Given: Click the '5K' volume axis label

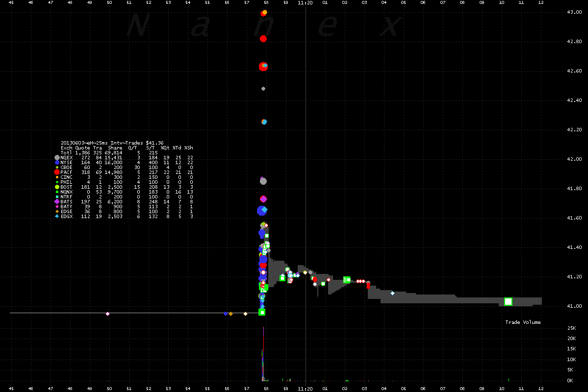Looking at the screenshot, I should pyautogui.click(x=570, y=370).
